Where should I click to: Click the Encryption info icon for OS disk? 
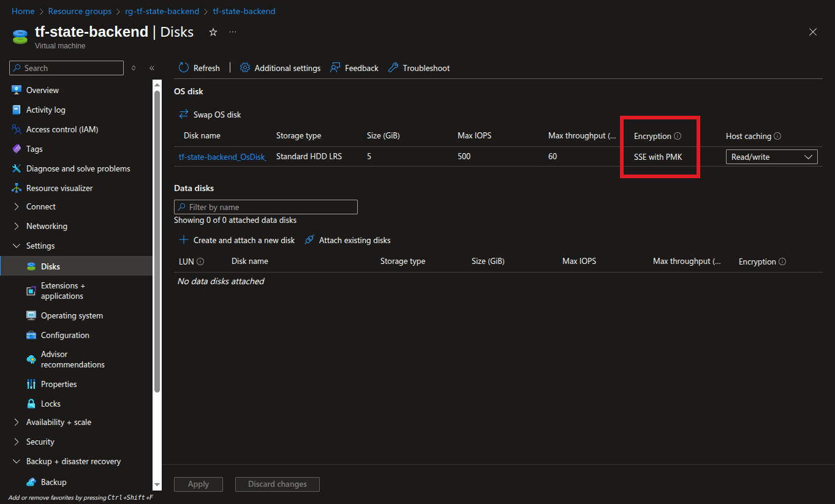678,136
